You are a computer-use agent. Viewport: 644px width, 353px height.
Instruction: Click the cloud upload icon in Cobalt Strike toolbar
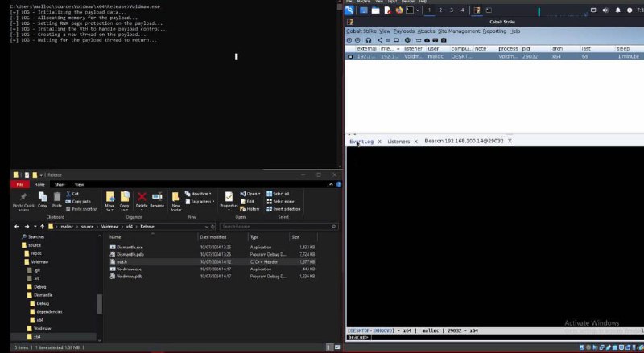click(x=427, y=40)
